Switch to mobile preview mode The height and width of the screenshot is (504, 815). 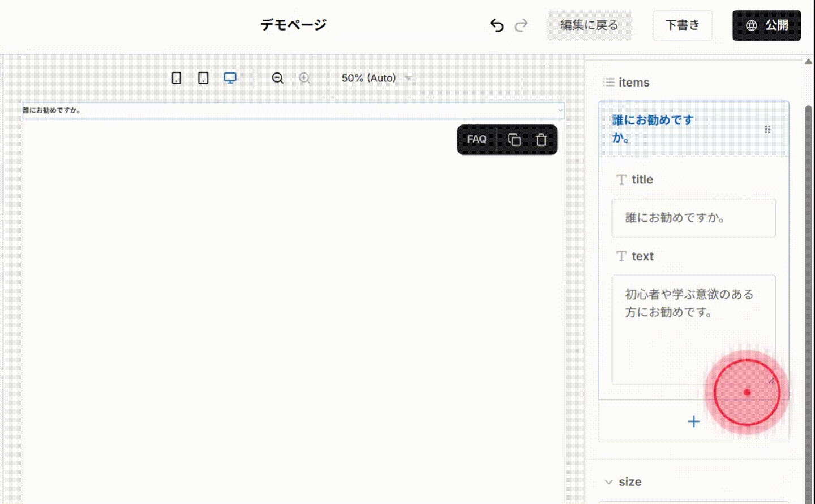[175, 78]
